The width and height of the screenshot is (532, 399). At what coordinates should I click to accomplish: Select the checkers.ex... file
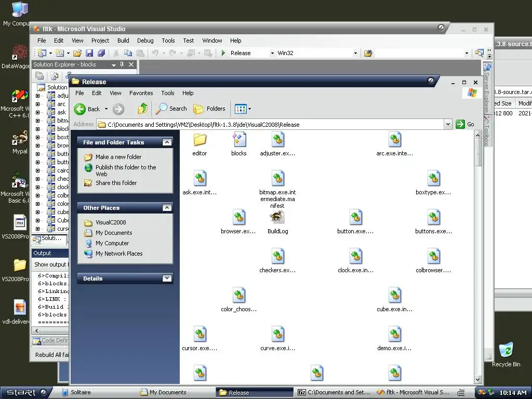[x=277, y=261]
